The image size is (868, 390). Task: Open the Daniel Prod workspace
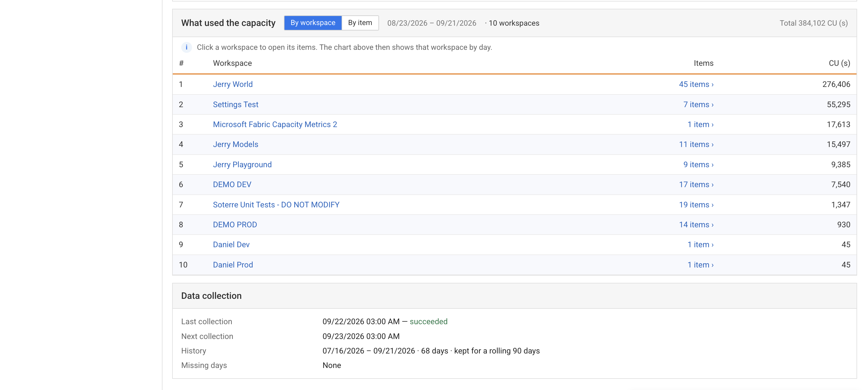tap(233, 264)
